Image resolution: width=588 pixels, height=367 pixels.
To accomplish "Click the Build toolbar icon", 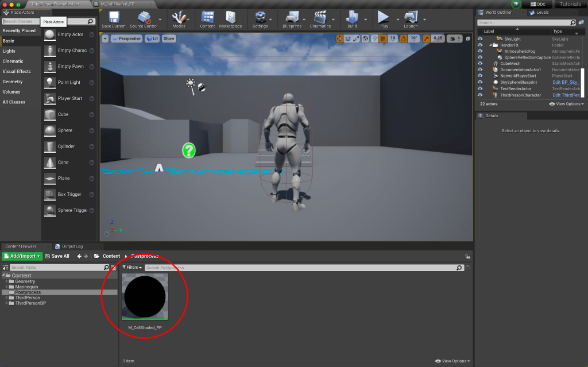I will (x=352, y=18).
